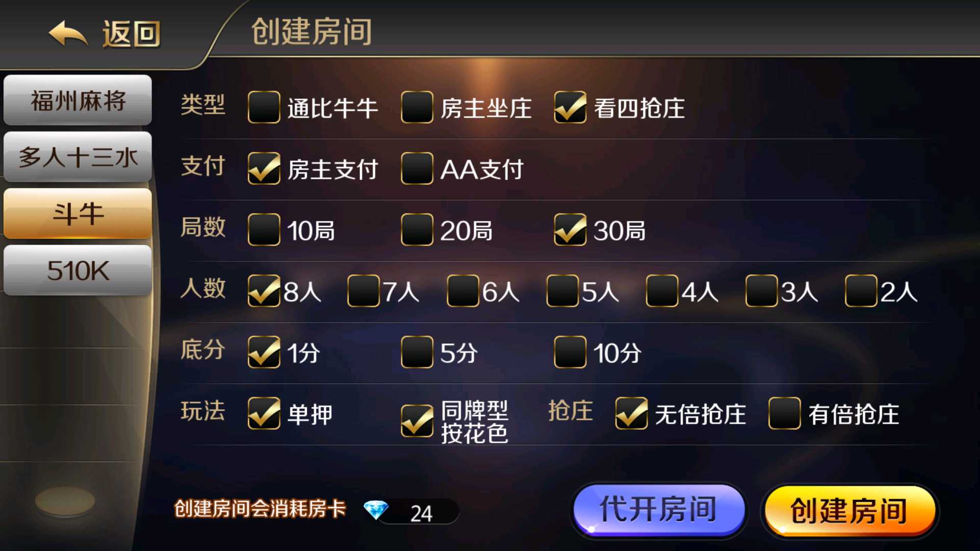Check the 通比牛牛 type option
Viewport: 980px width, 551px height.
pyautogui.click(x=264, y=107)
